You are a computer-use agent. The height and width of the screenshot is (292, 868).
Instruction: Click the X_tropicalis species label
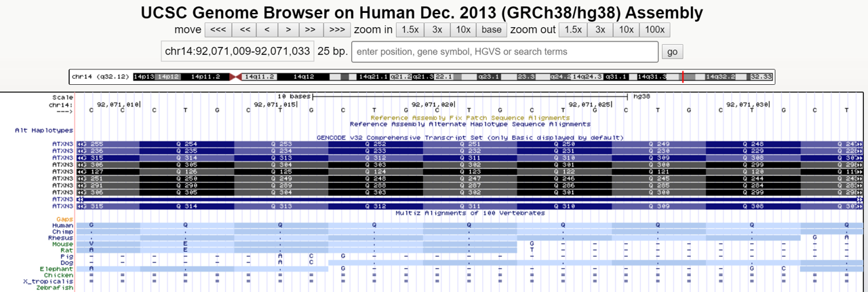point(48,281)
